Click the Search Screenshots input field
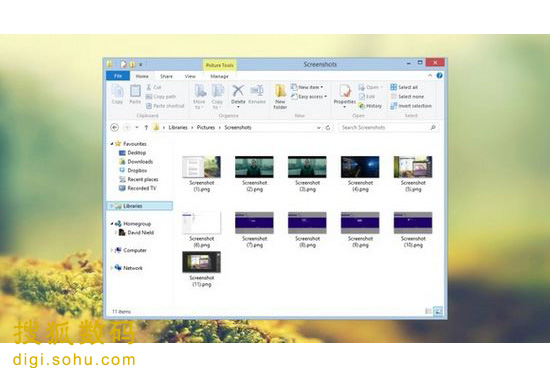Viewport: 550px width, 378px height. (389, 128)
